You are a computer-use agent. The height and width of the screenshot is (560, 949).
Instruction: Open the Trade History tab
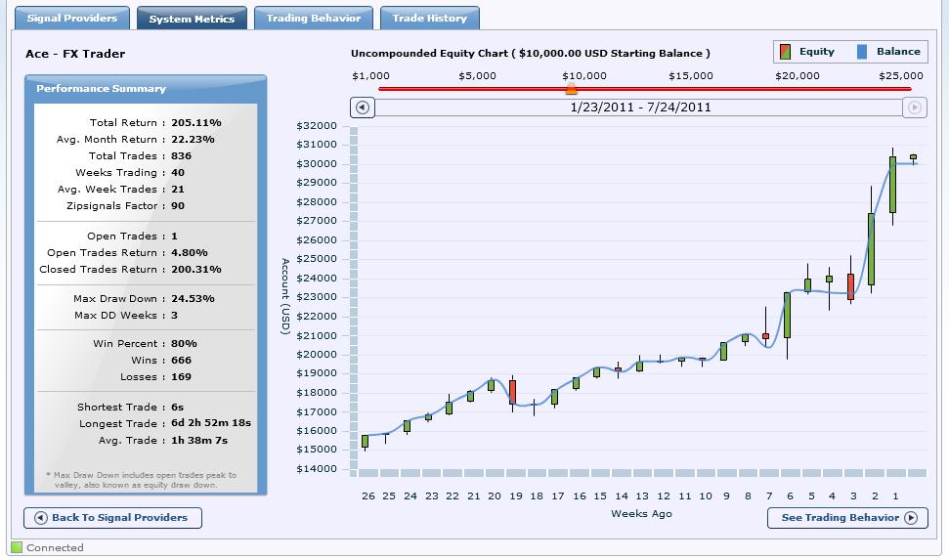[x=430, y=19]
